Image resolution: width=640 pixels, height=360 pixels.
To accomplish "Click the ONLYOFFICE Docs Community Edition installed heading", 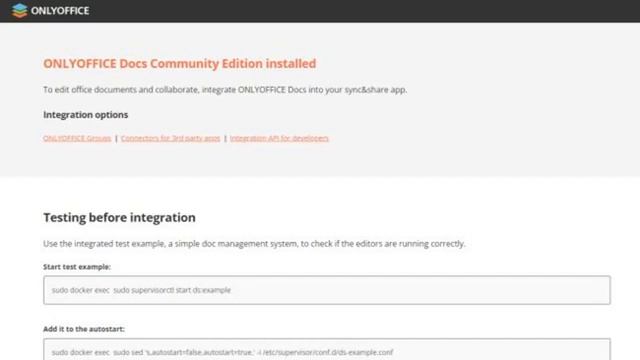I will (180, 64).
